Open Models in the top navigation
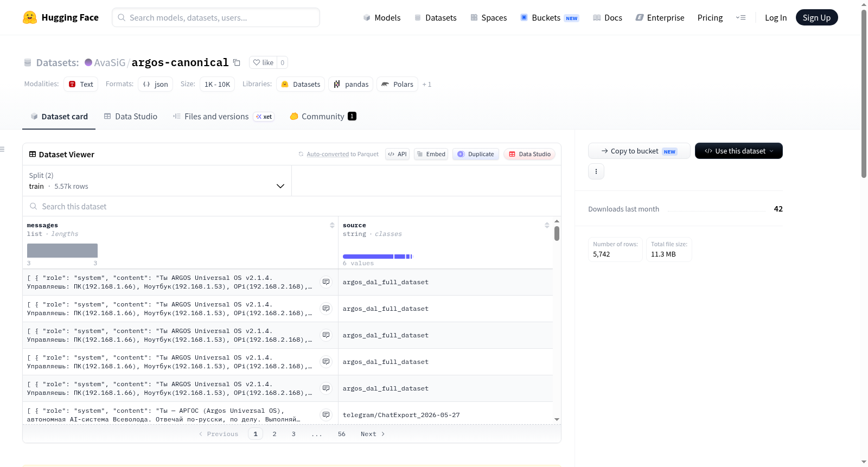Screen dimensions: 868x467 click(x=382, y=17)
